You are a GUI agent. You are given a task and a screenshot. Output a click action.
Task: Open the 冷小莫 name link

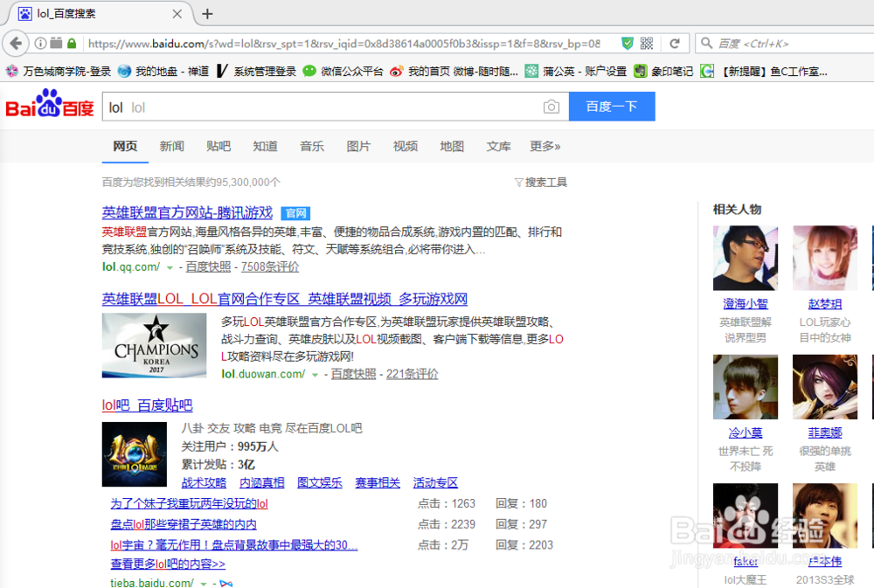coord(746,432)
